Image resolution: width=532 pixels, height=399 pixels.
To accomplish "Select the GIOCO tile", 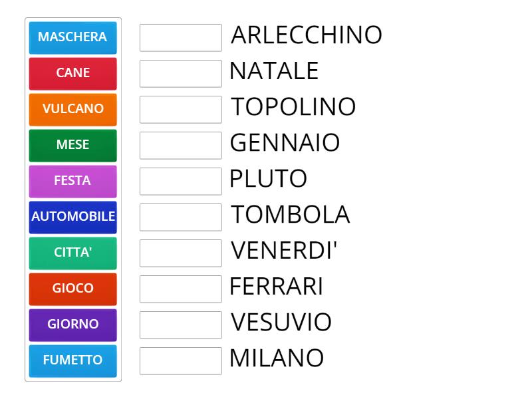I will click(x=72, y=289).
